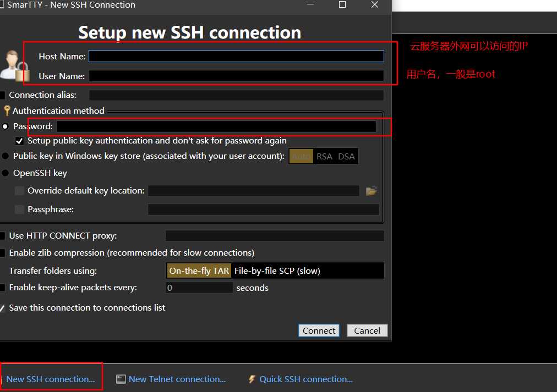
Task: Select On-the-fly TAR transfer mode
Action: [x=199, y=270]
